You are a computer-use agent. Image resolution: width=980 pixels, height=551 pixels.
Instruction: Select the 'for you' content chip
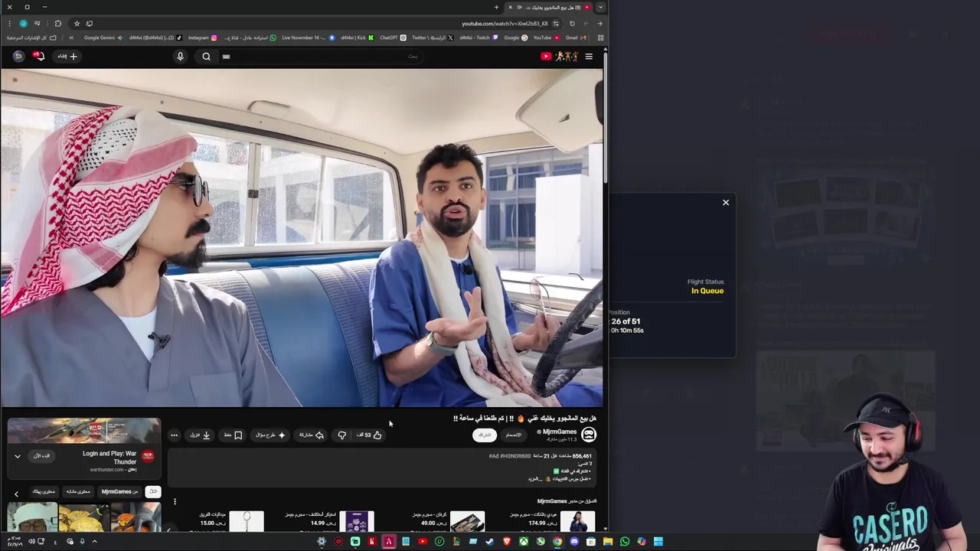pos(44,491)
